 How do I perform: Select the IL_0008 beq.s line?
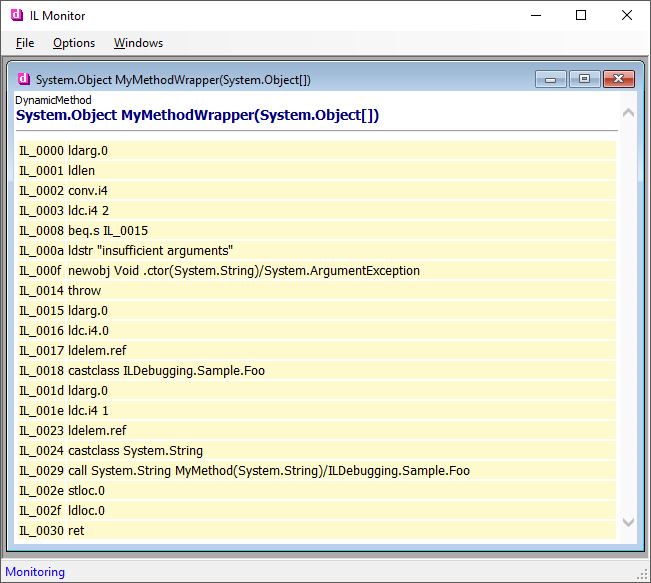click(317, 230)
